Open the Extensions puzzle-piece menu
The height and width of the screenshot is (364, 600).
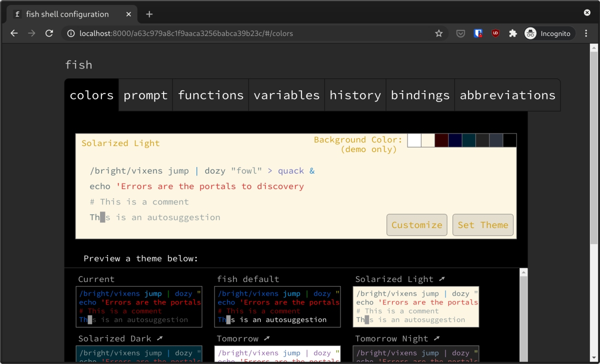[512, 33]
